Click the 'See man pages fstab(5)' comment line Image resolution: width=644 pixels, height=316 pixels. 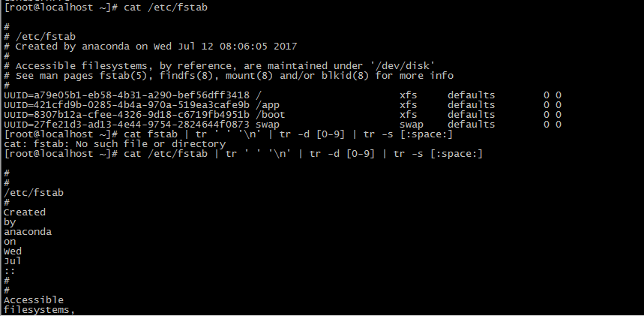(x=229, y=76)
